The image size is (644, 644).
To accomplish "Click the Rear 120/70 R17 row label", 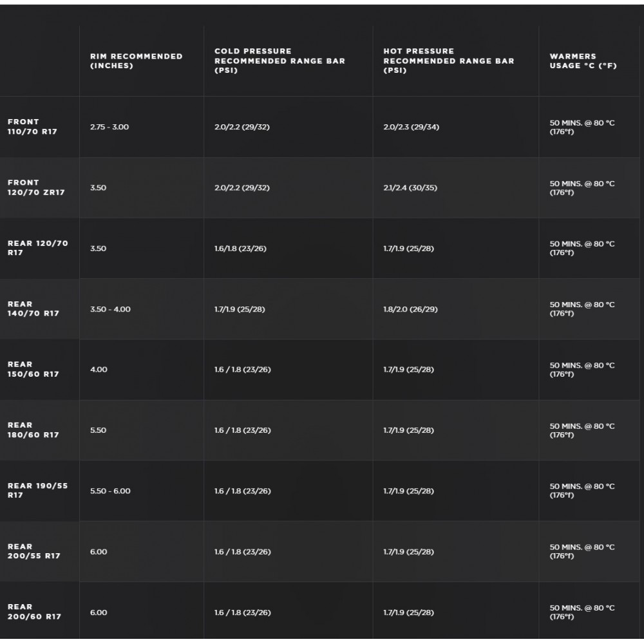I will coord(38,248).
